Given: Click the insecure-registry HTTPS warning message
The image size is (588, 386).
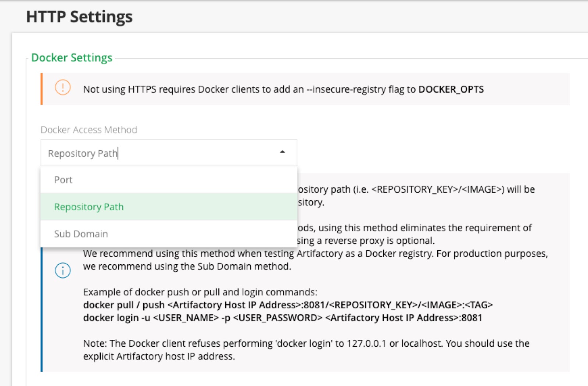Looking at the screenshot, I should click(x=250, y=89).
